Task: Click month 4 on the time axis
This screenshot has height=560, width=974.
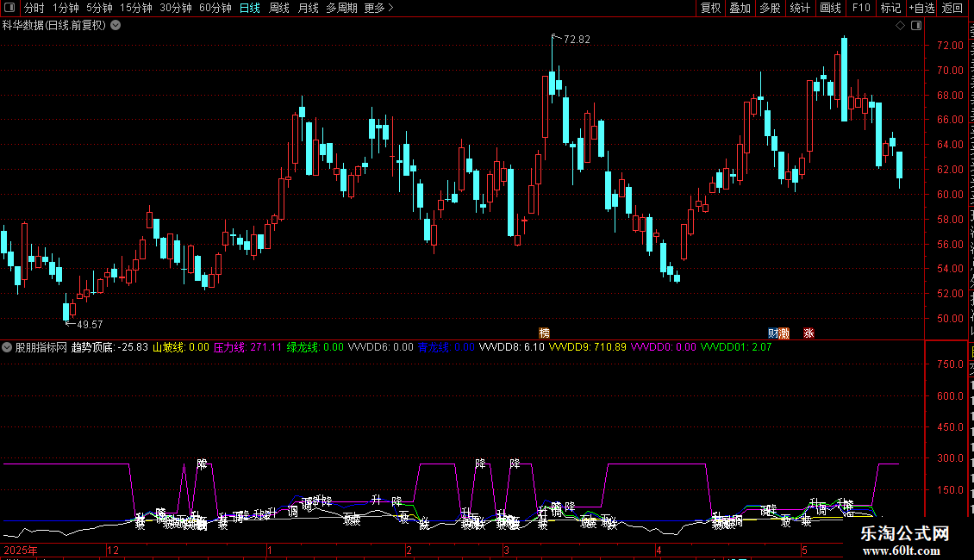Action: pyautogui.click(x=659, y=550)
